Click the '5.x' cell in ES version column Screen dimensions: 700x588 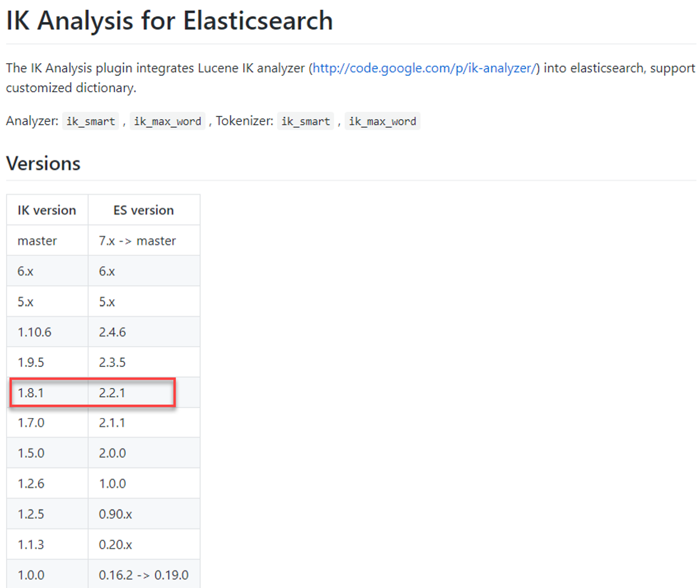144,302
